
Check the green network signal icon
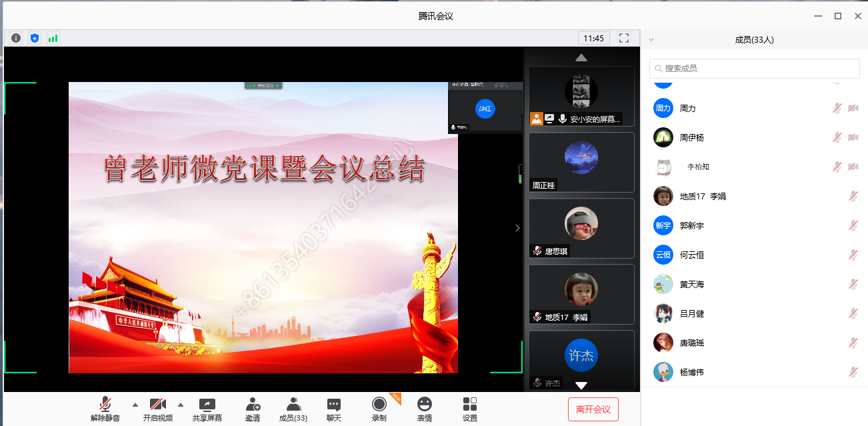53,38
